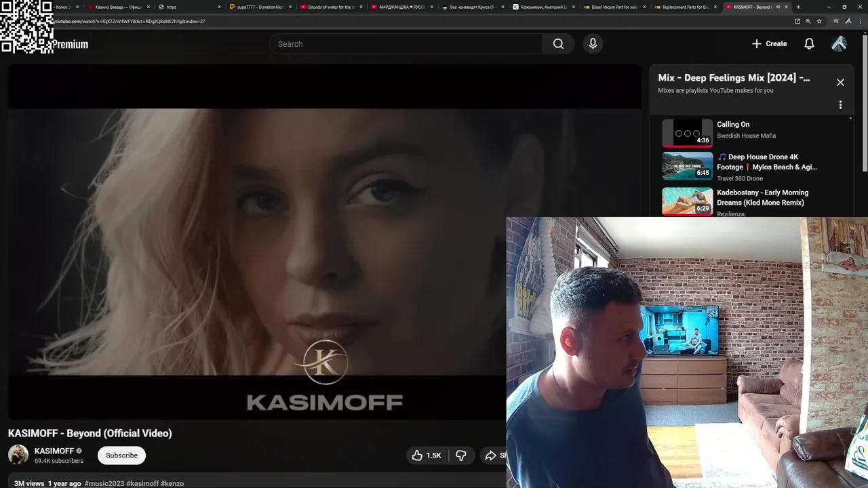Click the channel verified checkmark badge
Viewport: 868px width, 488px height.
[x=79, y=451]
